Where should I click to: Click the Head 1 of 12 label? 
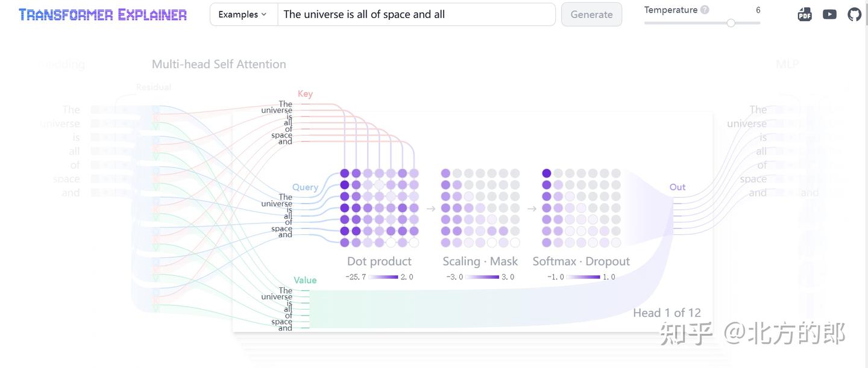pos(667,313)
